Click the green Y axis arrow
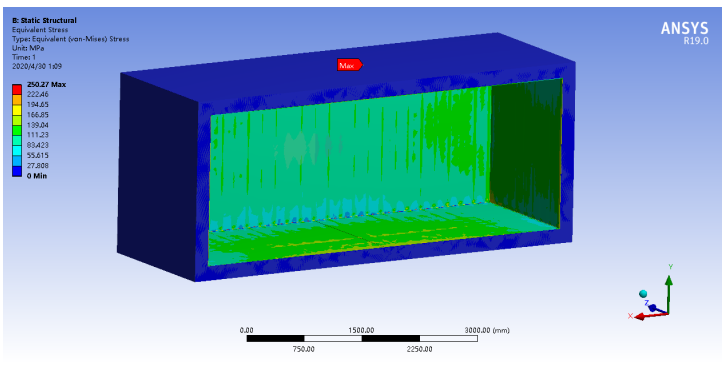This screenshot has width=725, height=379. 669,292
